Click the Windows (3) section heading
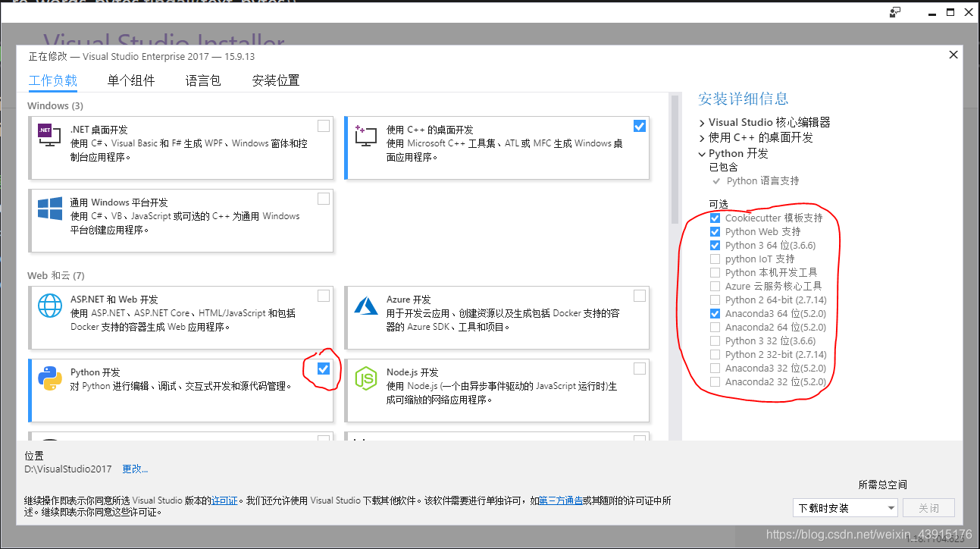 point(55,105)
